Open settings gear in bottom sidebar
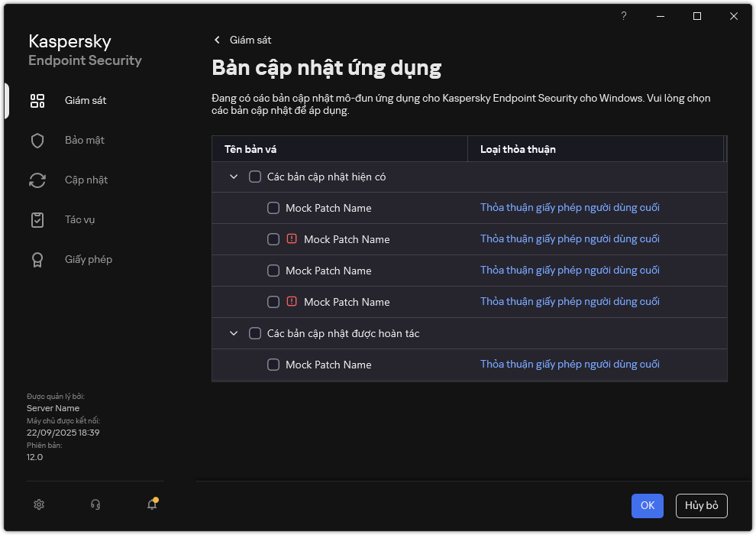Viewport: 756px width, 535px height. coord(39,504)
